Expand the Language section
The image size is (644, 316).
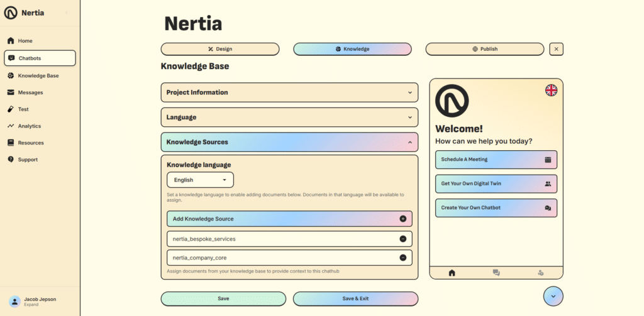289,117
